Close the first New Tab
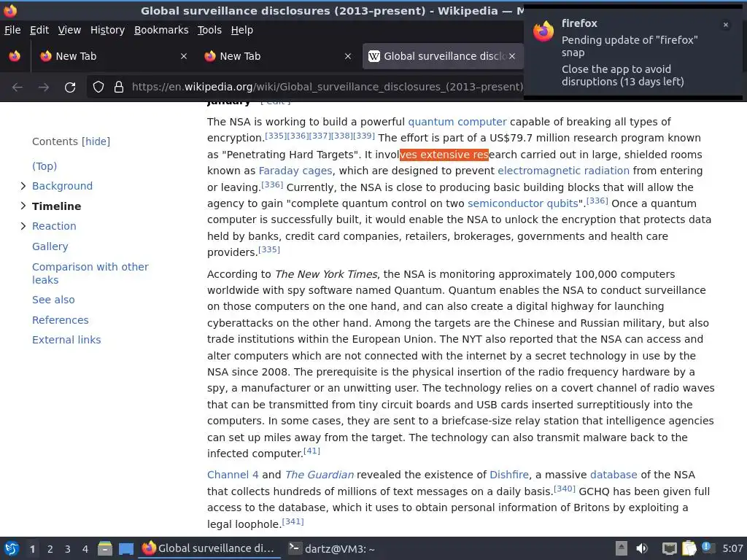Image resolution: width=747 pixels, height=560 pixels. coord(183,56)
